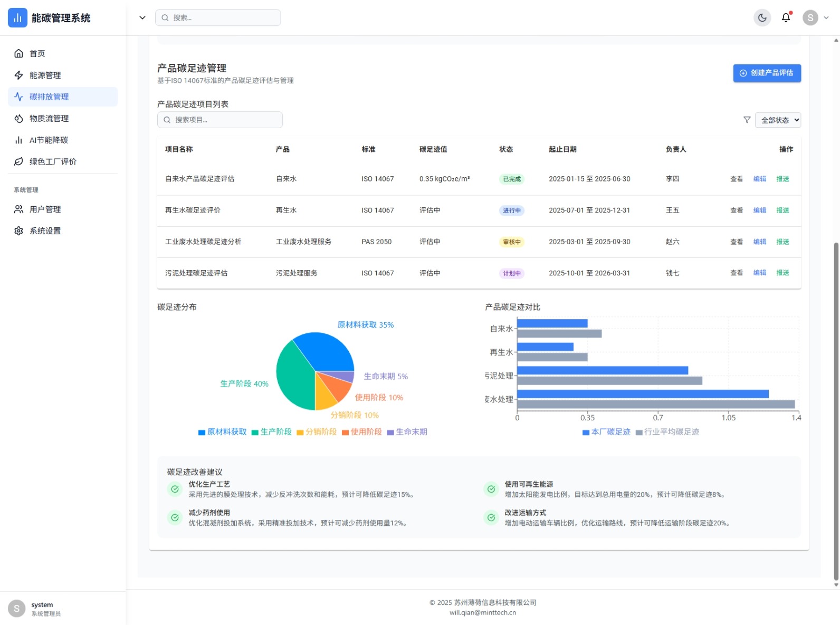
Task: Click the 物质流管理 droplet icon
Action: pos(18,119)
